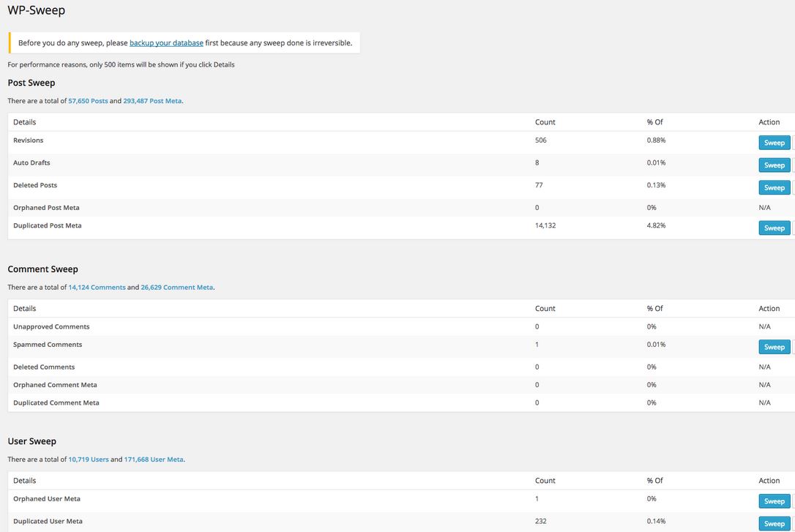Viewport: 795px width, 532px height.
Task: Select the Auto Drafts row label
Action: (x=31, y=162)
